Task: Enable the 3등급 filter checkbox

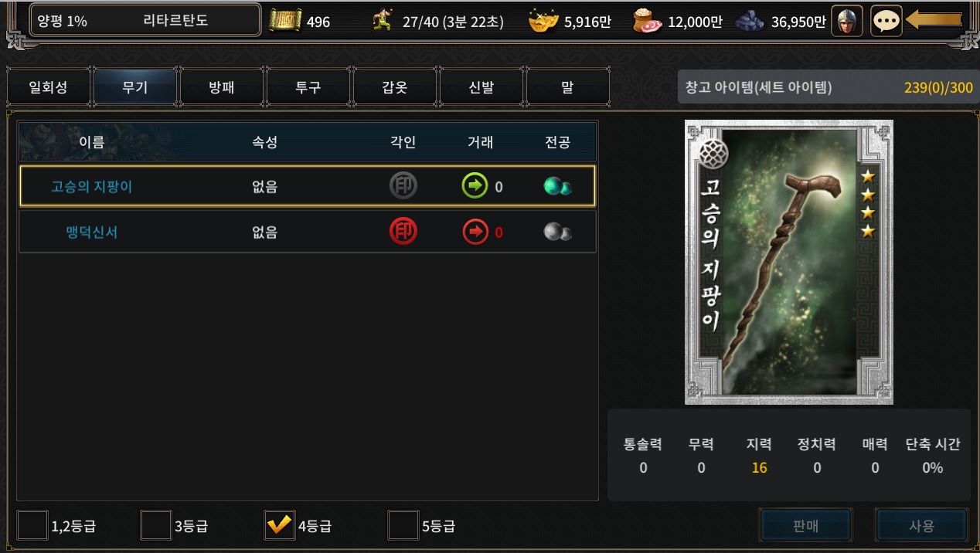Action: click(x=156, y=525)
